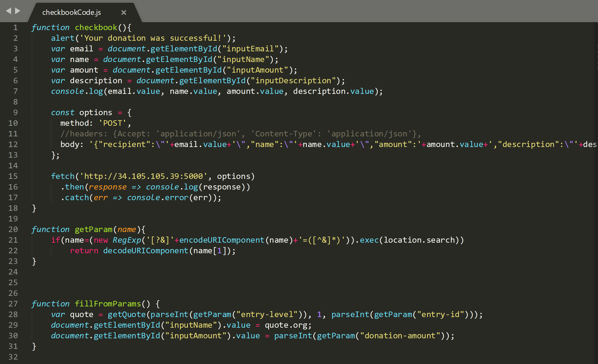Screen dimensions: 598x364
Task: Click line number 1 in gutter
Action: [15, 28]
